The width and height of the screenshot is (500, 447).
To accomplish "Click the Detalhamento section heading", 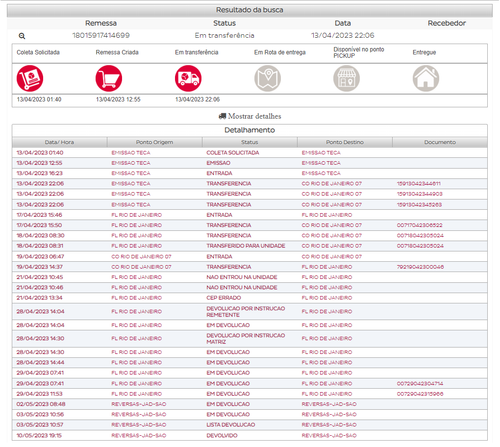I will (x=250, y=130).
